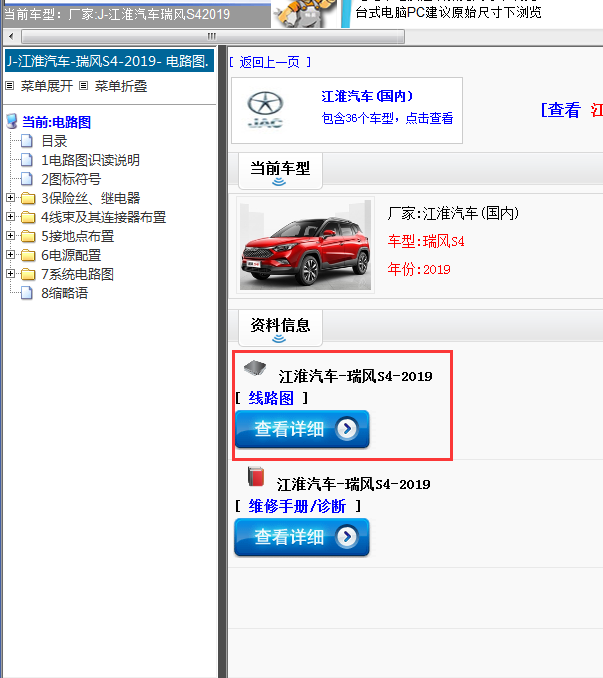Open the 江淮汽车(国内) brand link
The image size is (603, 678).
coord(367,96)
